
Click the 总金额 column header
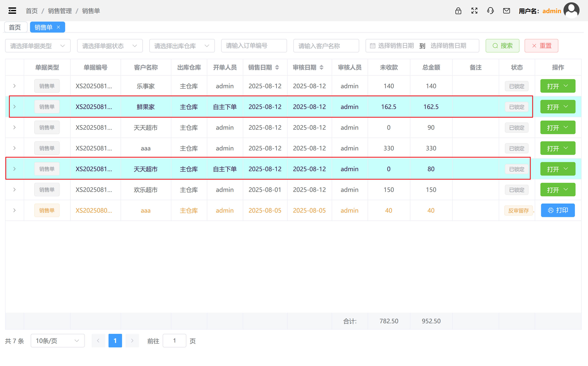point(431,67)
